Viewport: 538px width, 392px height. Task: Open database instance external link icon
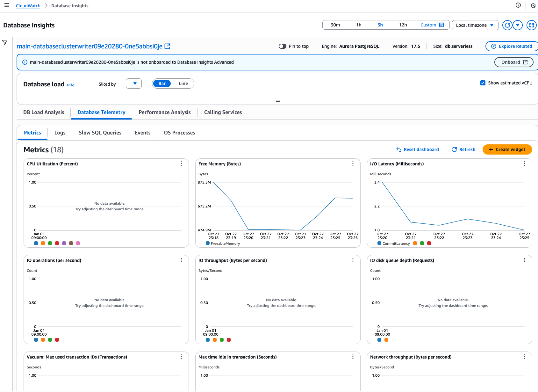coord(167,46)
